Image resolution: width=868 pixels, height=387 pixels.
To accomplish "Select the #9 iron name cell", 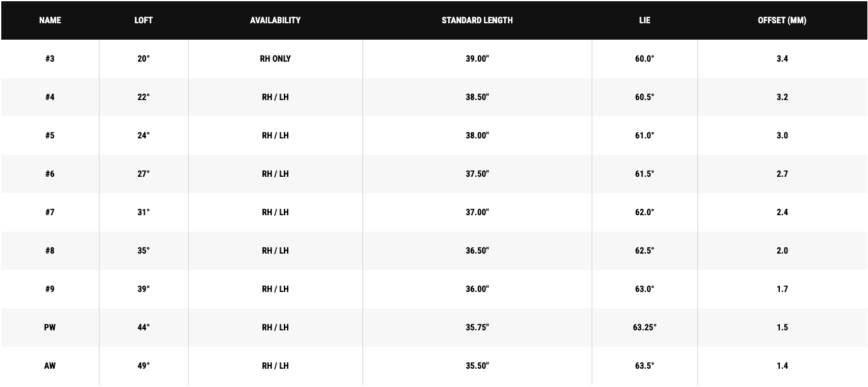I will point(50,289).
